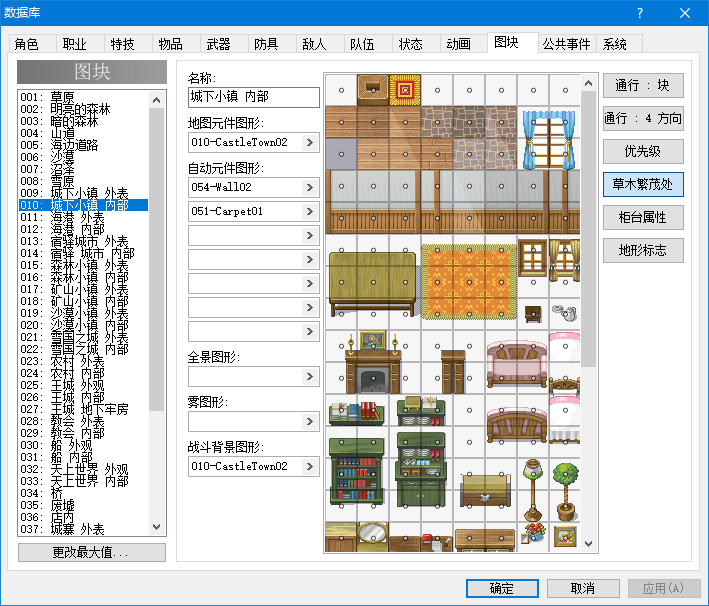709x606 pixels.
Task: Toggle the fireplace hearth tile
Action: tap(373, 378)
